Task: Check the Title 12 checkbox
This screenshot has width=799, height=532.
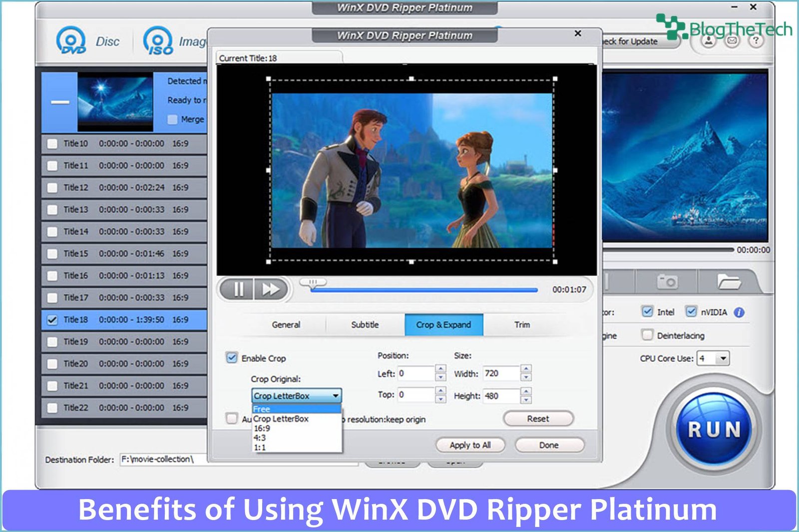Action: point(52,188)
